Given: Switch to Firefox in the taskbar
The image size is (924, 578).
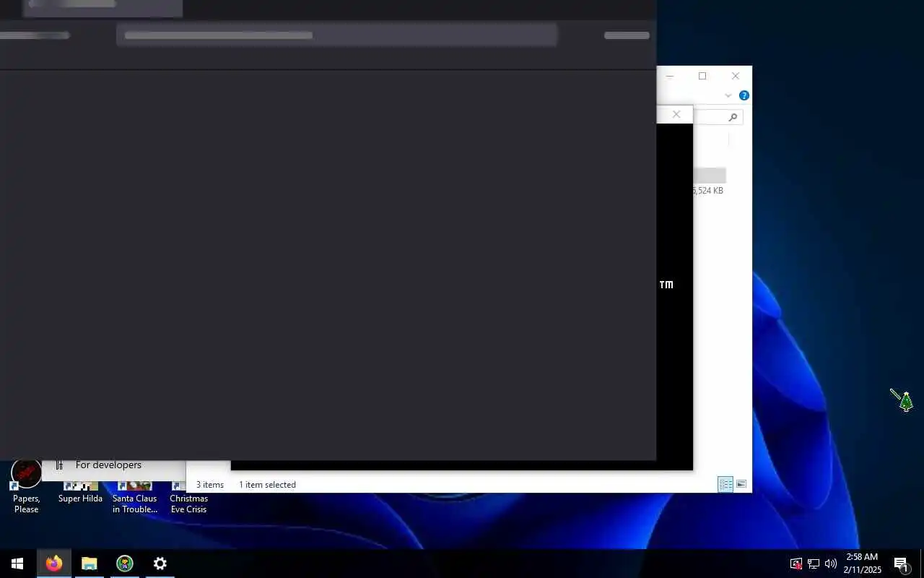Looking at the screenshot, I should (54, 564).
